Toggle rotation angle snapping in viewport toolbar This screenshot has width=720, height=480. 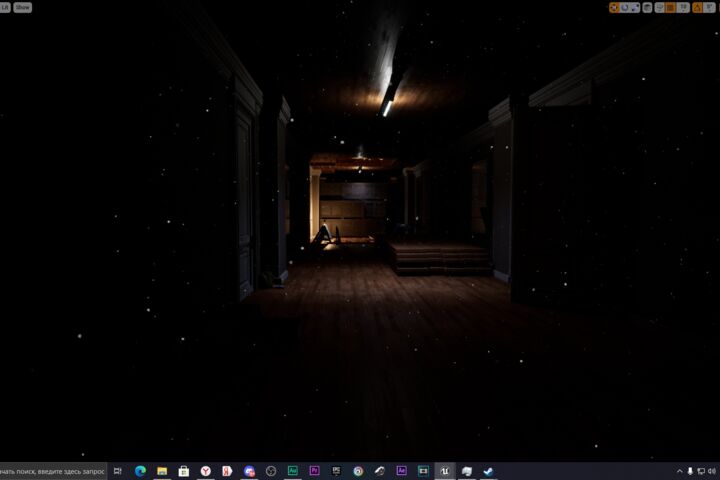click(x=697, y=7)
